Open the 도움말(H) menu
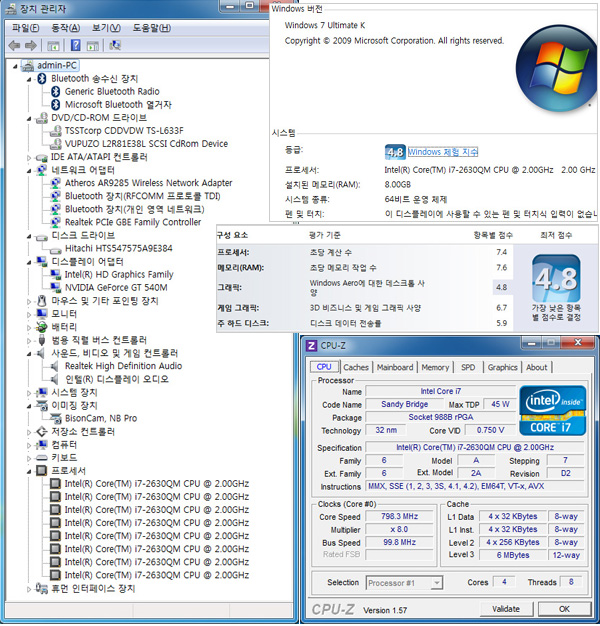The width and height of the screenshot is (600, 626). [152, 28]
